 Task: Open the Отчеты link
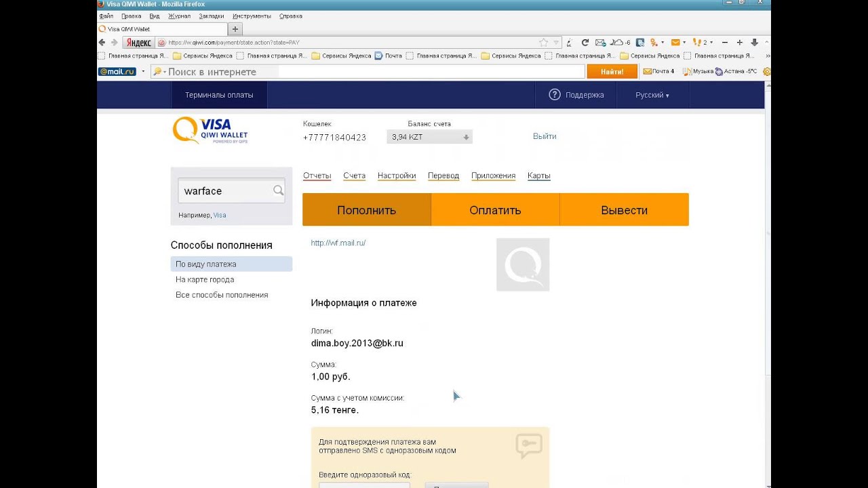(x=317, y=176)
